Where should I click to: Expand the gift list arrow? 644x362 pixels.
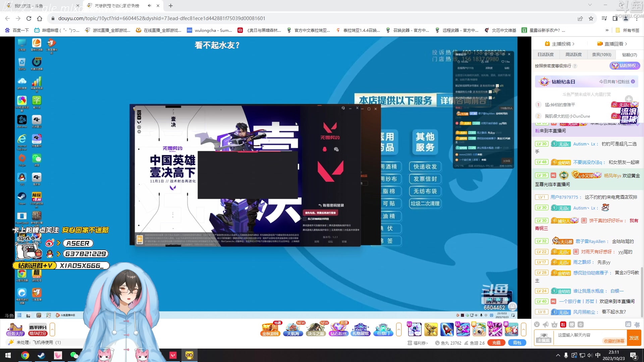pyautogui.click(x=524, y=329)
